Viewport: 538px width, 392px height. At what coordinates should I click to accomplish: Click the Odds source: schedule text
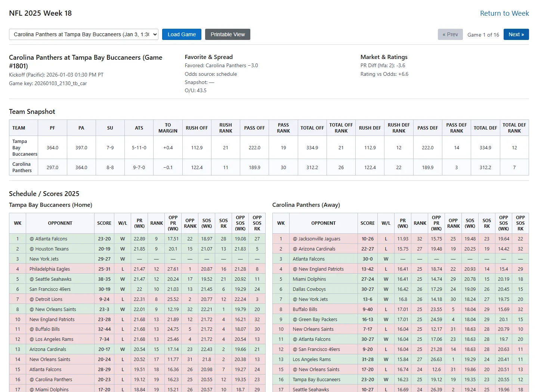click(x=211, y=74)
